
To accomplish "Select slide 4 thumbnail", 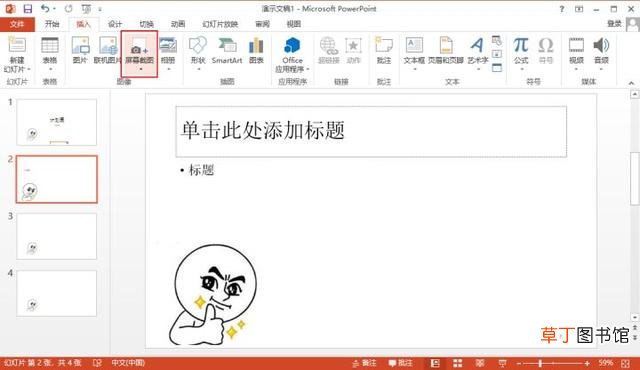I will 57,293.
